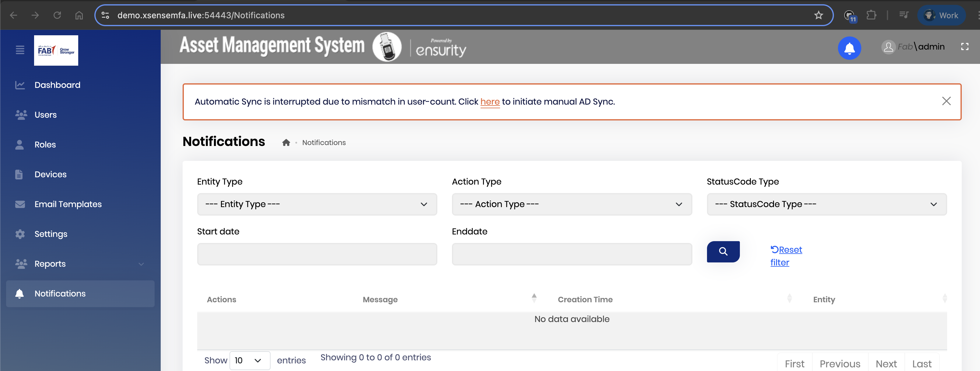This screenshot has width=980, height=371.
Task: Click the blue notification bell icon
Action: 849,48
